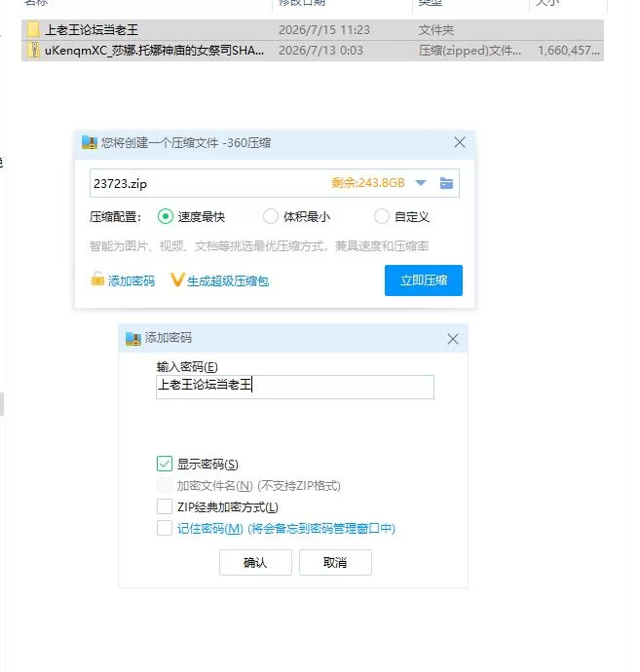
Task: Click the 压缩(zipped)文件 type cell
Action: (470, 50)
